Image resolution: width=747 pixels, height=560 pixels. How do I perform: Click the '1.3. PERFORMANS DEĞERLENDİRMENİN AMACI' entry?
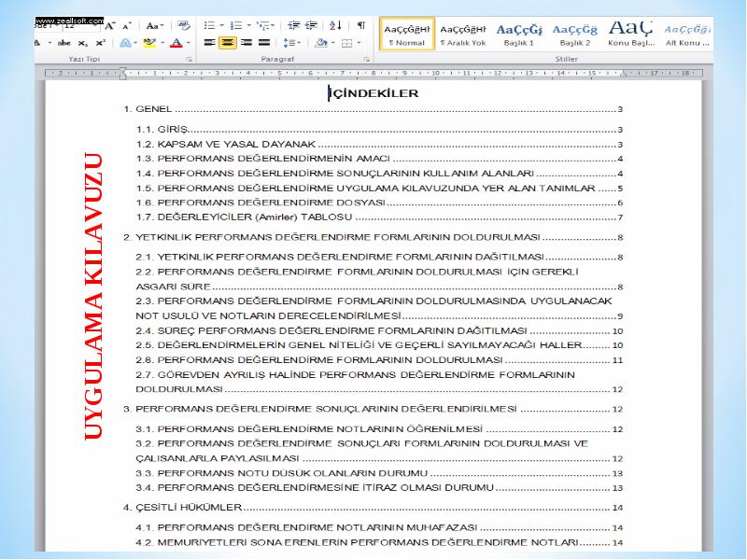[x=380, y=159]
